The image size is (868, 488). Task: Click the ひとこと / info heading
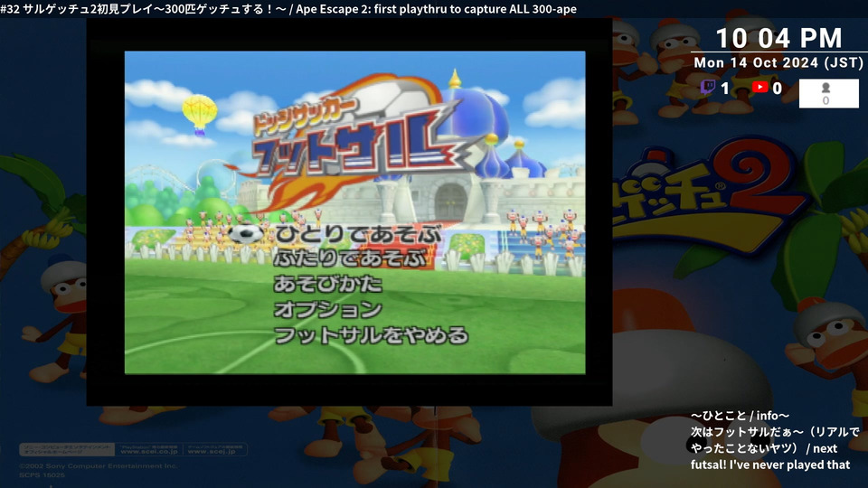pos(741,416)
